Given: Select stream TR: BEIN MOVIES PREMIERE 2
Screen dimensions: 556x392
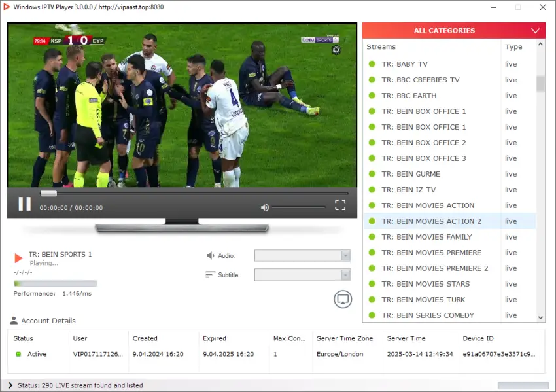Looking at the screenshot, I should (x=449, y=268).
